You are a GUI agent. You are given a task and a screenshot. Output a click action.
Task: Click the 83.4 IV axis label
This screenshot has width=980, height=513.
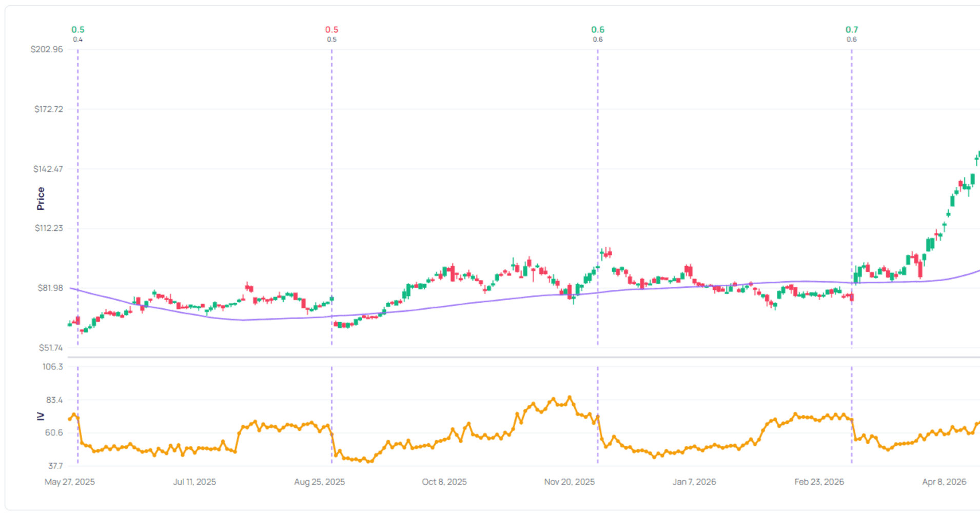(x=54, y=400)
